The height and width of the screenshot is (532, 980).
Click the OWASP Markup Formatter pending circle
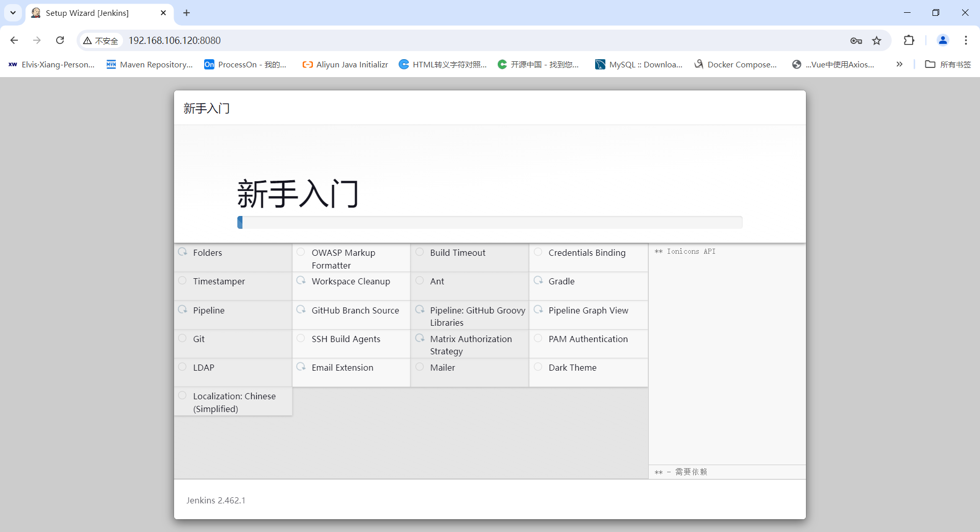(x=301, y=252)
